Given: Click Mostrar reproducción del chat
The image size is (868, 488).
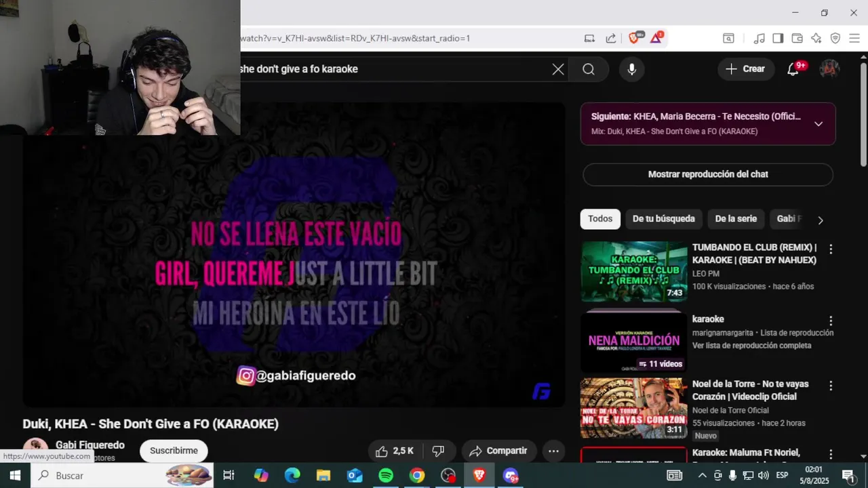Looking at the screenshot, I should point(708,174).
